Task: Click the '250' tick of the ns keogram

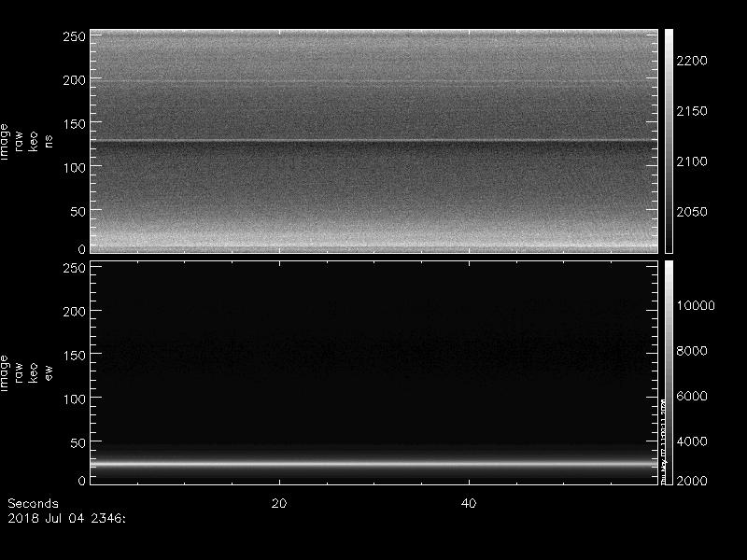Action: (x=74, y=36)
